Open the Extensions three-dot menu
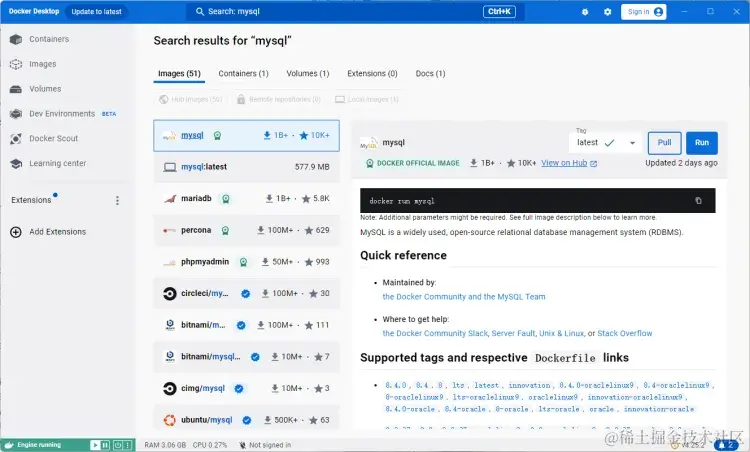The image size is (750, 452). [x=117, y=200]
